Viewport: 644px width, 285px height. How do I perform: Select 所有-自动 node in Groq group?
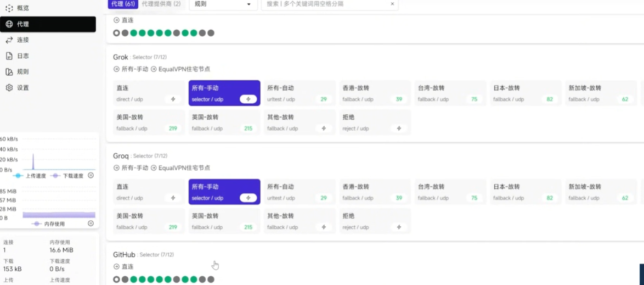click(x=300, y=192)
